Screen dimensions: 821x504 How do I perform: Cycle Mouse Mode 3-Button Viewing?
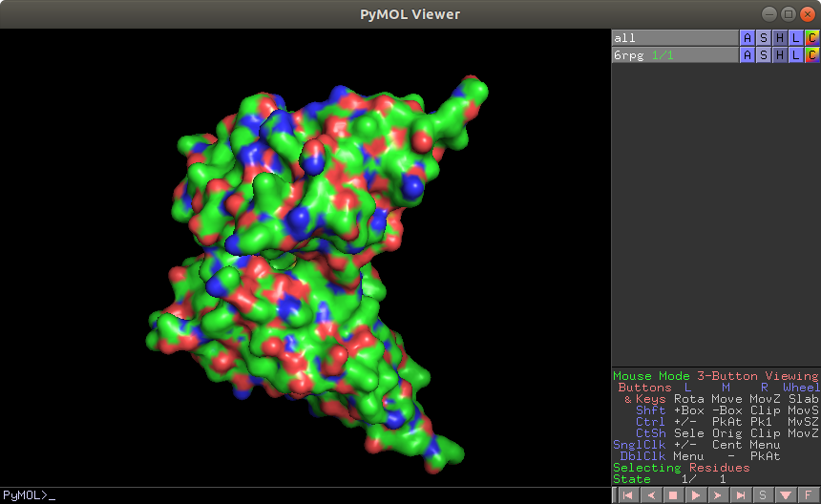[715, 376]
